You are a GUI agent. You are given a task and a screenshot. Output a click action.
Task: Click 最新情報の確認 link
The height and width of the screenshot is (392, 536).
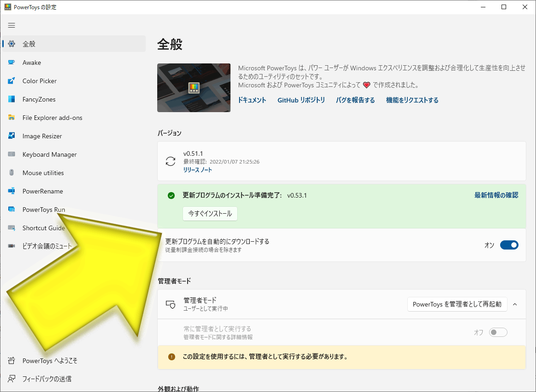click(x=496, y=195)
